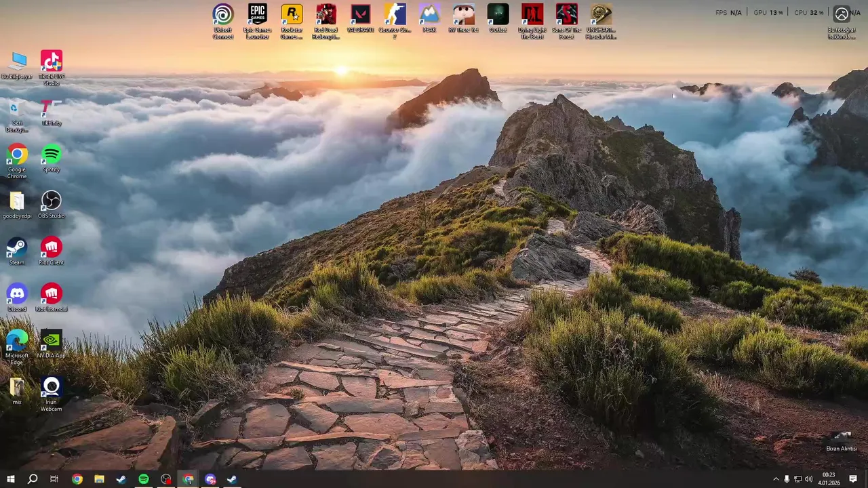The image size is (868, 488).
Task: Open the Sons Of The Forest shortcut
Action: [567, 22]
